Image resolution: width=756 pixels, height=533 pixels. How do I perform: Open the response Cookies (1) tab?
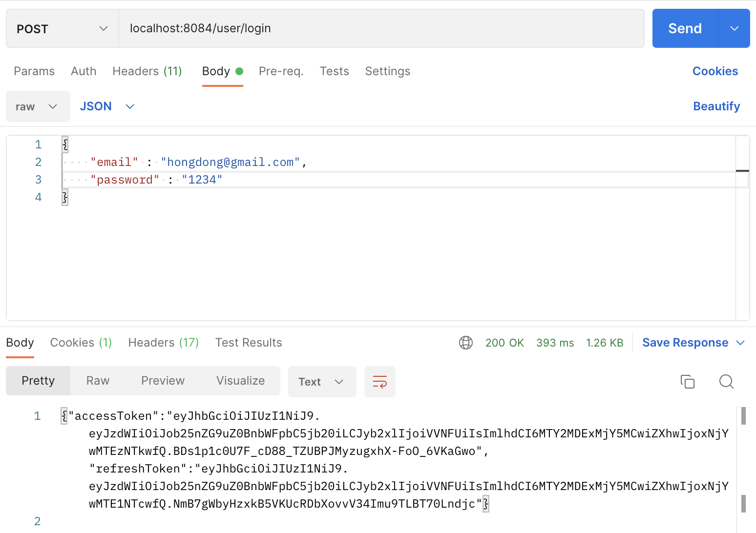coord(81,343)
